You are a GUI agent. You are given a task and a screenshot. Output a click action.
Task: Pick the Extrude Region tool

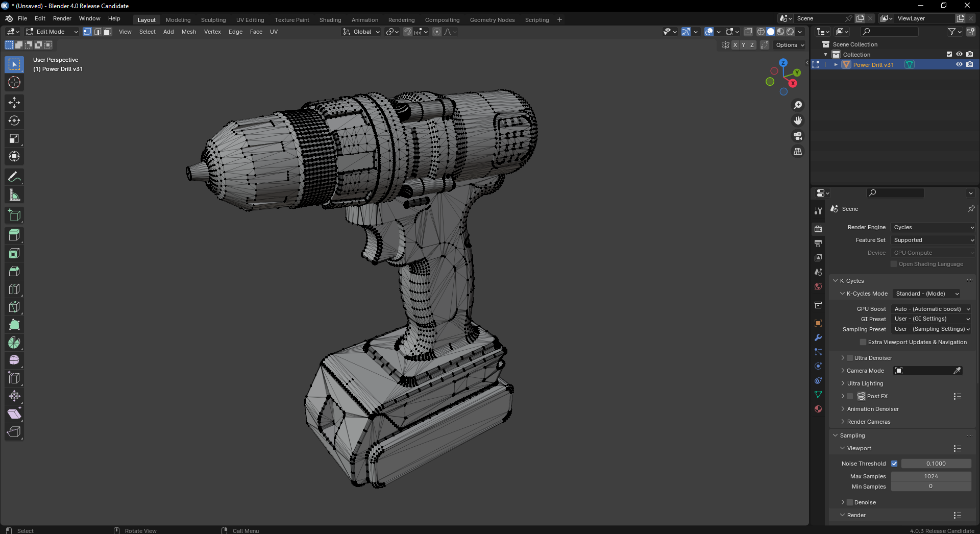[x=14, y=235]
